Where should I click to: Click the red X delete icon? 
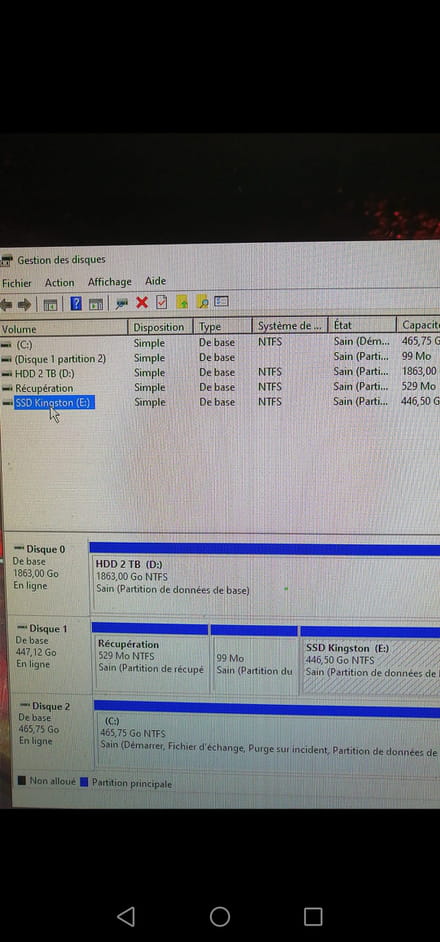[x=142, y=302]
